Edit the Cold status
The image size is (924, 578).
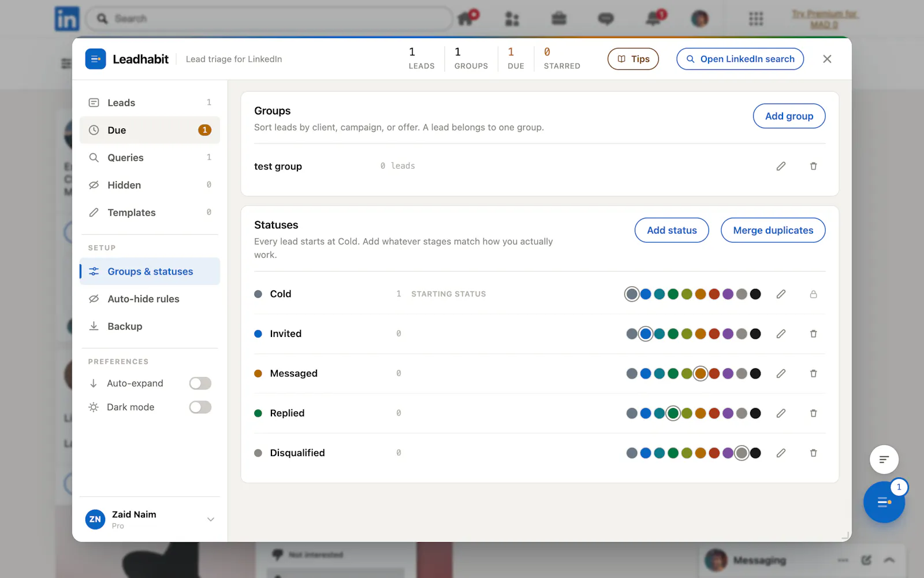click(x=781, y=294)
